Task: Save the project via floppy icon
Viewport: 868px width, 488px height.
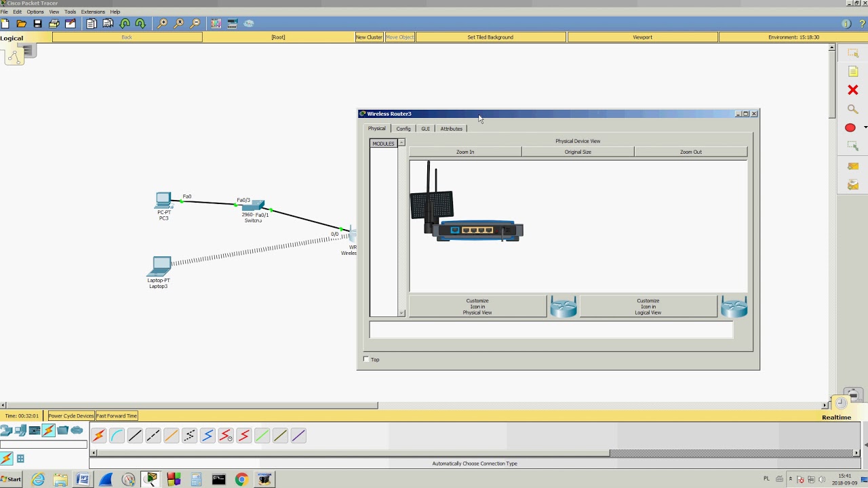Action: point(38,24)
